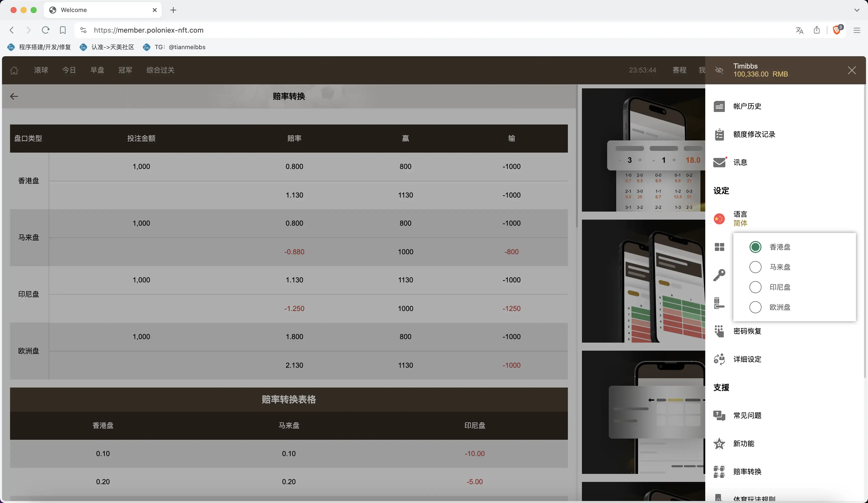Click the odds type grid icon
The image size is (868, 503).
pyautogui.click(x=719, y=247)
